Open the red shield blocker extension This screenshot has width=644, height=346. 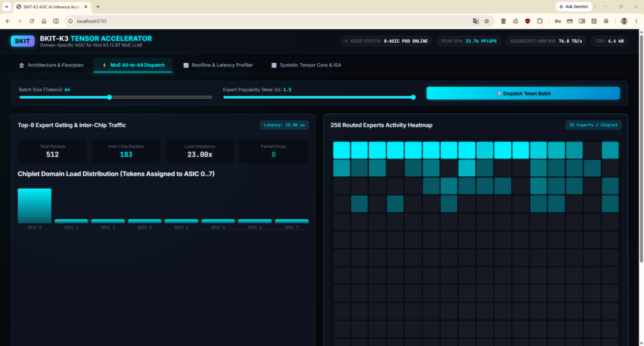tap(528, 21)
